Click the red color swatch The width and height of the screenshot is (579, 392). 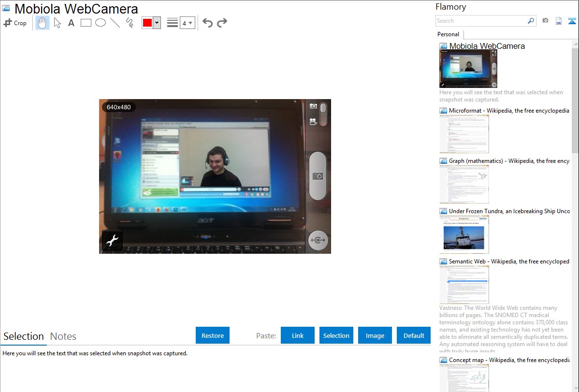[x=147, y=23]
